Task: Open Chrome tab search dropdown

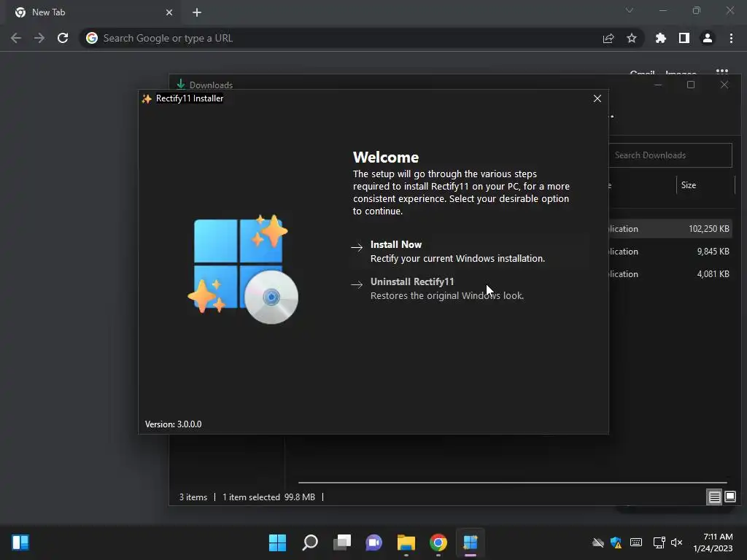Action: point(630,10)
